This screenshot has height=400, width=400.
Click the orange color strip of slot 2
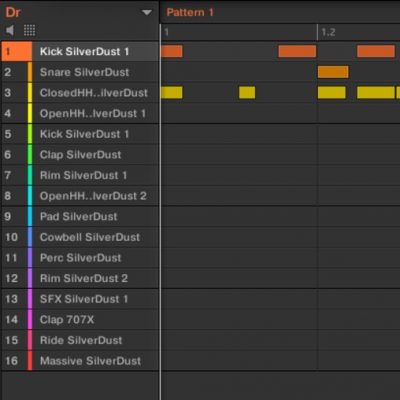point(30,72)
